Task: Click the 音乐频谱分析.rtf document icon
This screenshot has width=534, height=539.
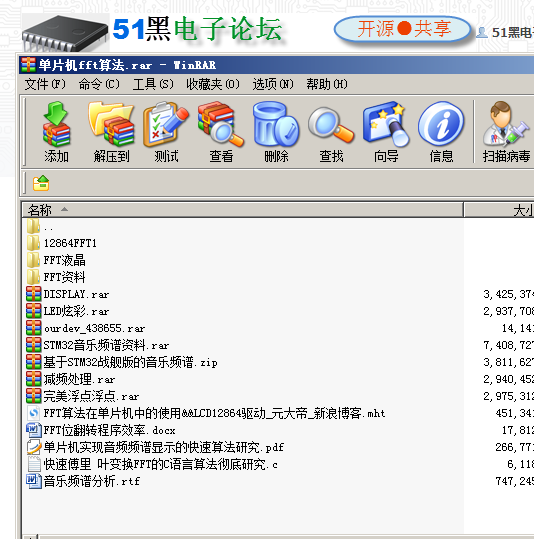Action: pyautogui.click(x=34, y=481)
